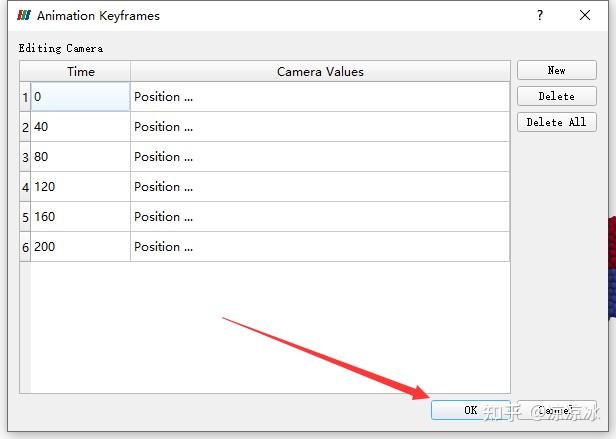Click the ParaView logo icon in title bar
The height and width of the screenshot is (439, 616).
tap(24, 16)
